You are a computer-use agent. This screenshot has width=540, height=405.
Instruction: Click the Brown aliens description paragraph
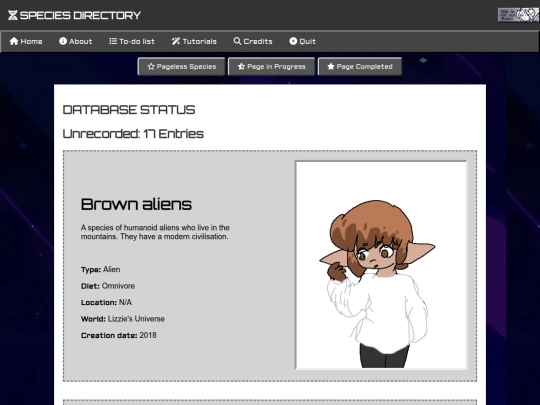[155, 232]
